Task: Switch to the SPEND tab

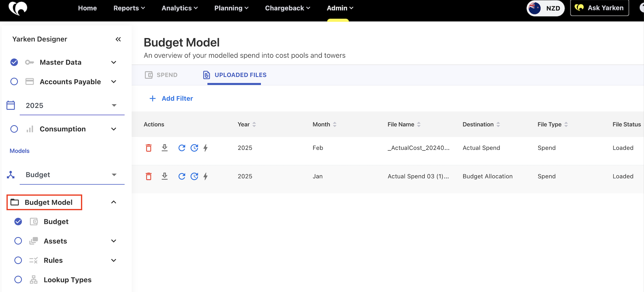Action: tap(161, 75)
